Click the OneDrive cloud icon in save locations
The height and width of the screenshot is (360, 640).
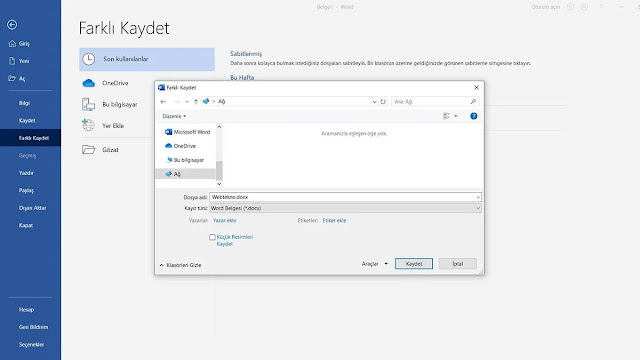[x=89, y=83]
